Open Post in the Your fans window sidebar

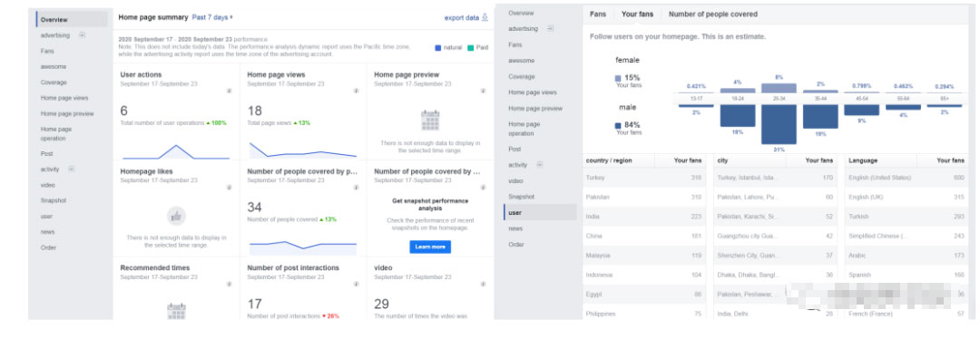[515, 150]
